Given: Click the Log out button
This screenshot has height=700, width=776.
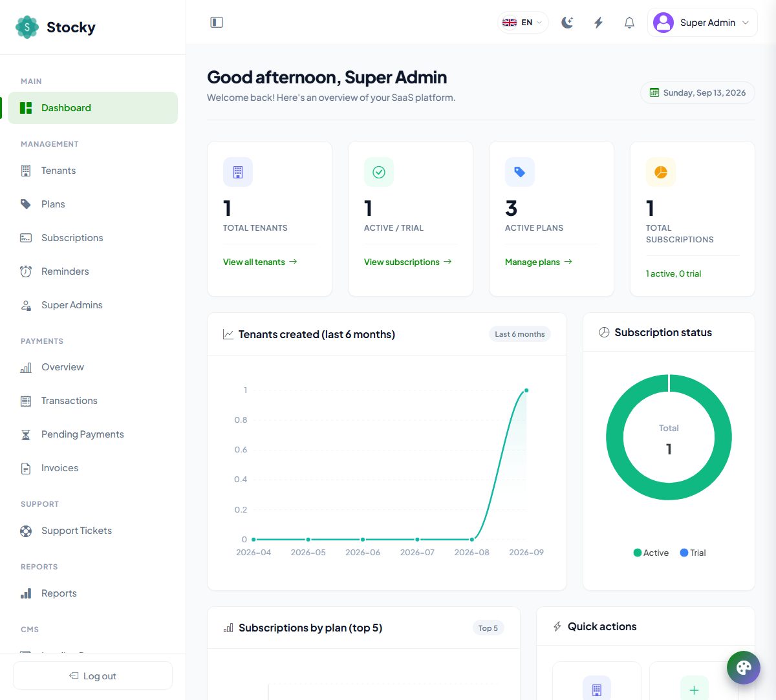Looking at the screenshot, I should coord(92,676).
